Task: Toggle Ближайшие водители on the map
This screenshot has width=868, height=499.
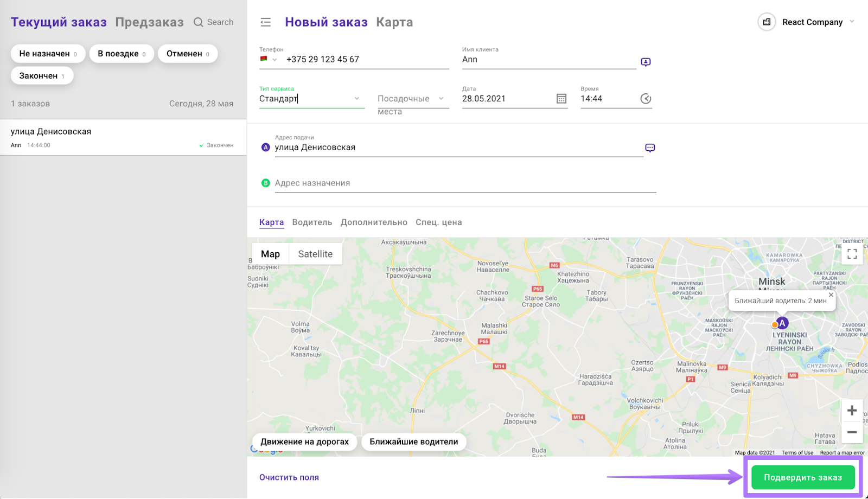Action: tap(414, 442)
